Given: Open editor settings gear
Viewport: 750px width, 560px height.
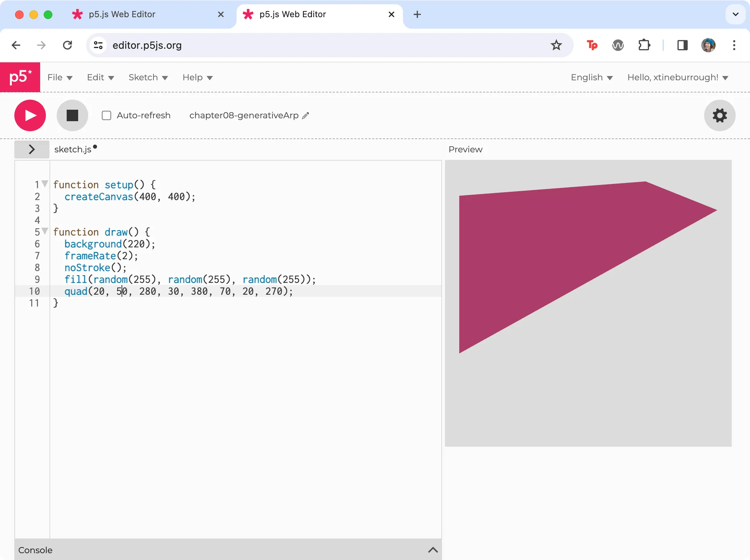Looking at the screenshot, I should tap(720, 115).
